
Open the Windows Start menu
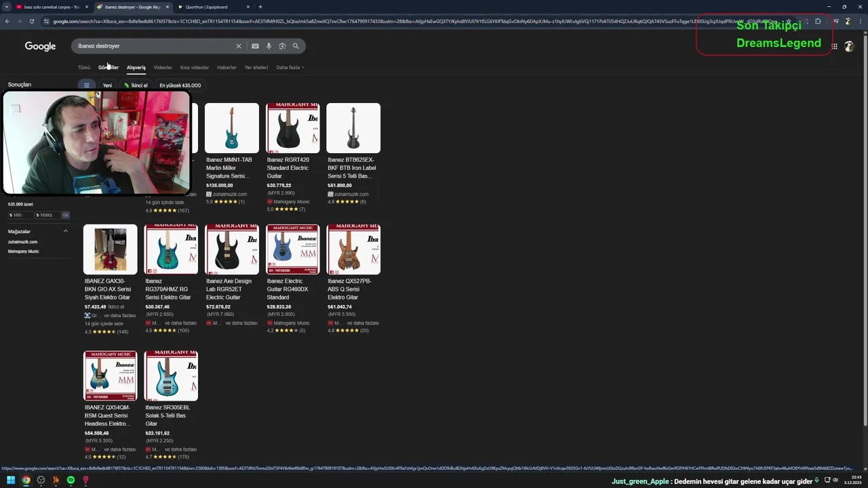(11, 480)
